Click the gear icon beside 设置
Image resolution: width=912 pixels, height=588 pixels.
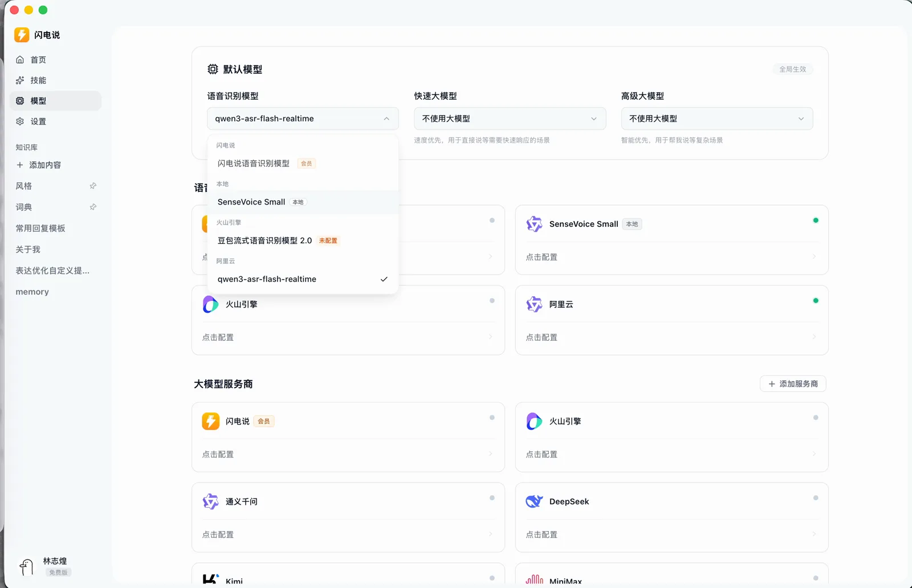[x=20, y=121]
